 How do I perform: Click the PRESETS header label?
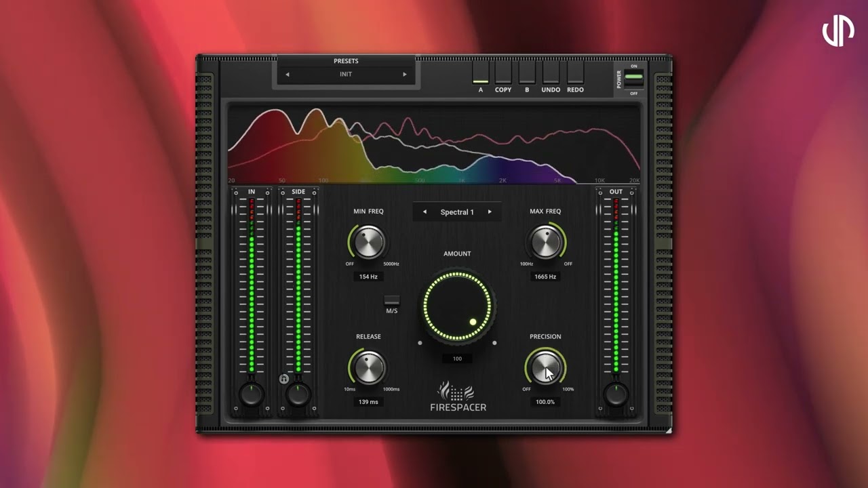(x=346, y=61)
